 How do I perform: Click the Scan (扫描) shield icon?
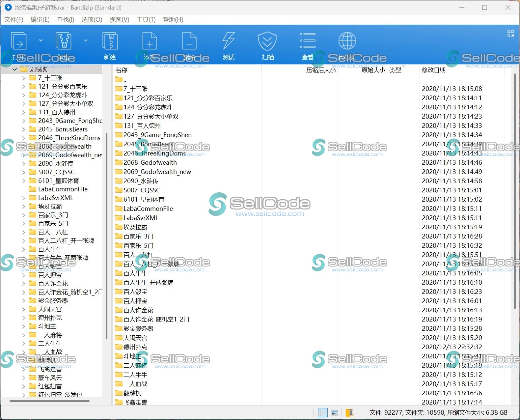pyautogui.click(x=267, y=42)
